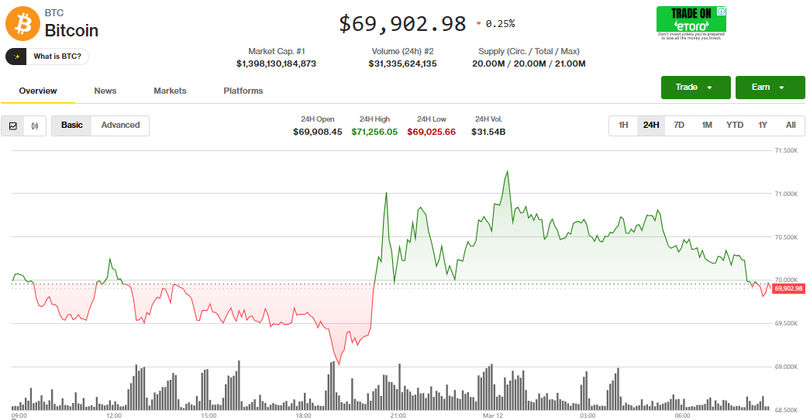
Task: Open the News tab
Action: pyautogui.click(x=105, y=91)
